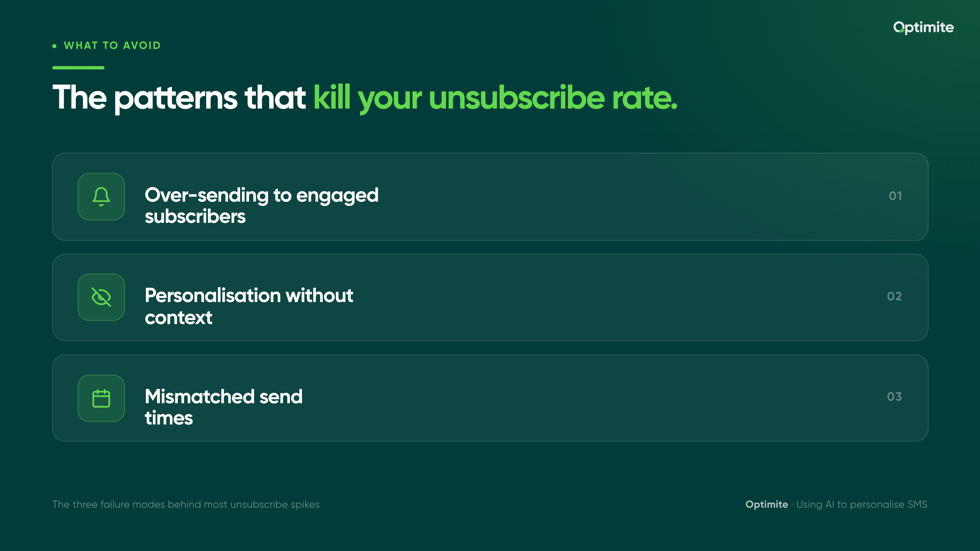Click the WHAT TO AVOID section label
This screenshot has height=551, width=980.
click(x=112, y=46)
